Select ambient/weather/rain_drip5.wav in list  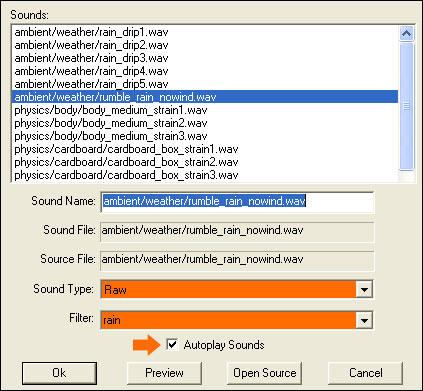[205, 84]
